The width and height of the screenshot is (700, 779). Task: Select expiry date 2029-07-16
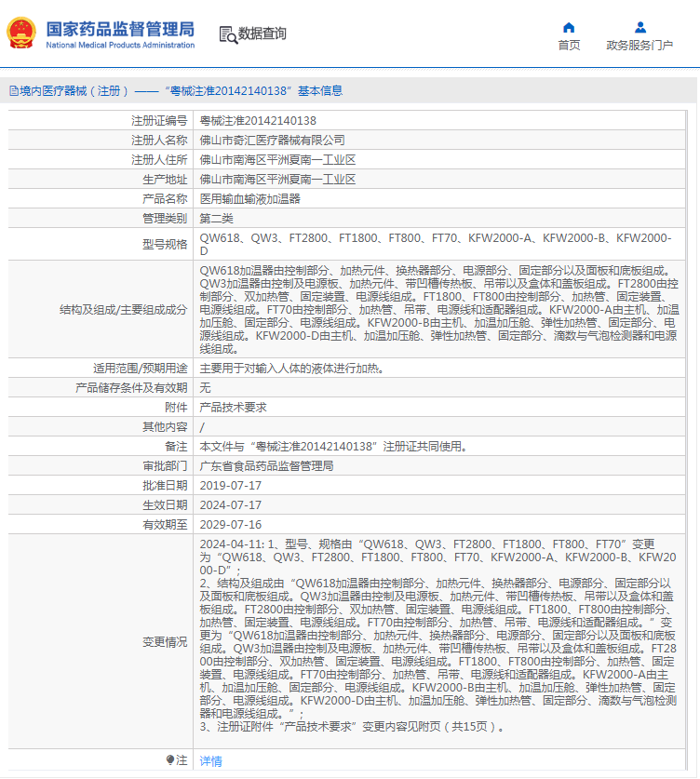click(231, 525)
